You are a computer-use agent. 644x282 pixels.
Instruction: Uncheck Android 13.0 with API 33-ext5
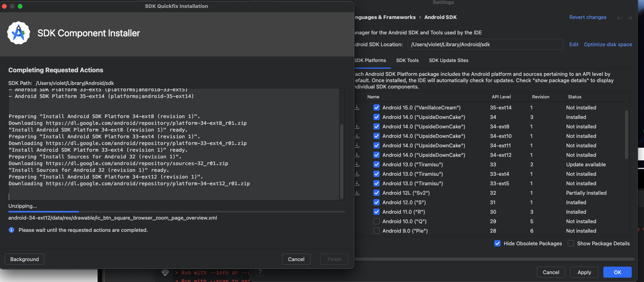point(377,183)
